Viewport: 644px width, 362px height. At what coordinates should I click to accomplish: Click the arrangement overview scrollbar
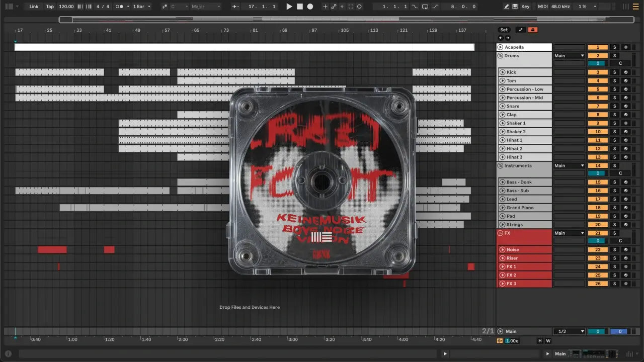click(x=347, y=20)
